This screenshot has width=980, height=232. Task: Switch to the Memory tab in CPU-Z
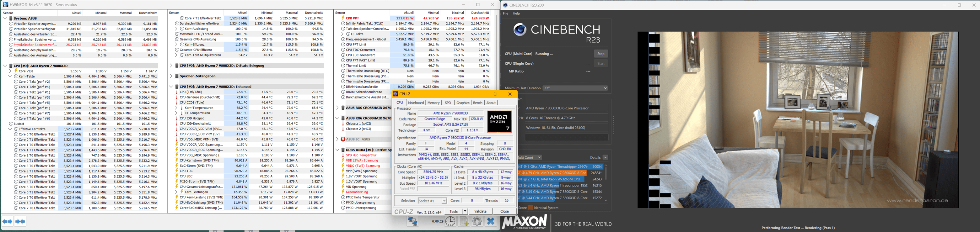tap(434, 103)
